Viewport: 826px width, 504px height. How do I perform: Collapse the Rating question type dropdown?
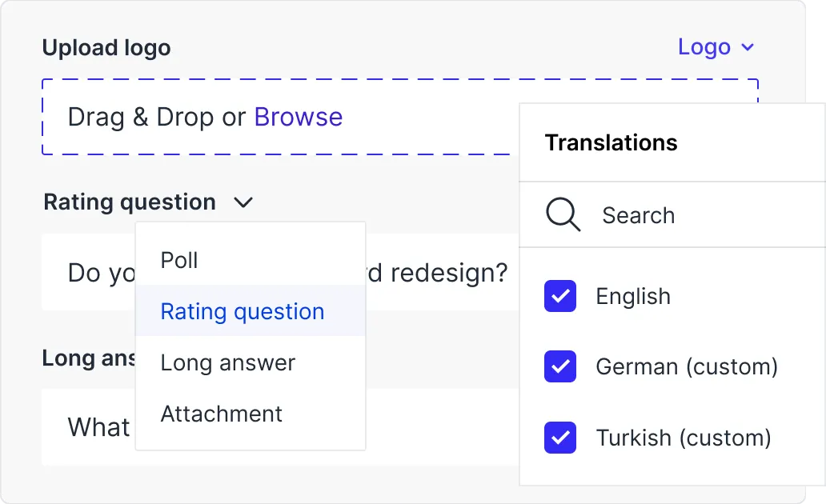(130, 202)
